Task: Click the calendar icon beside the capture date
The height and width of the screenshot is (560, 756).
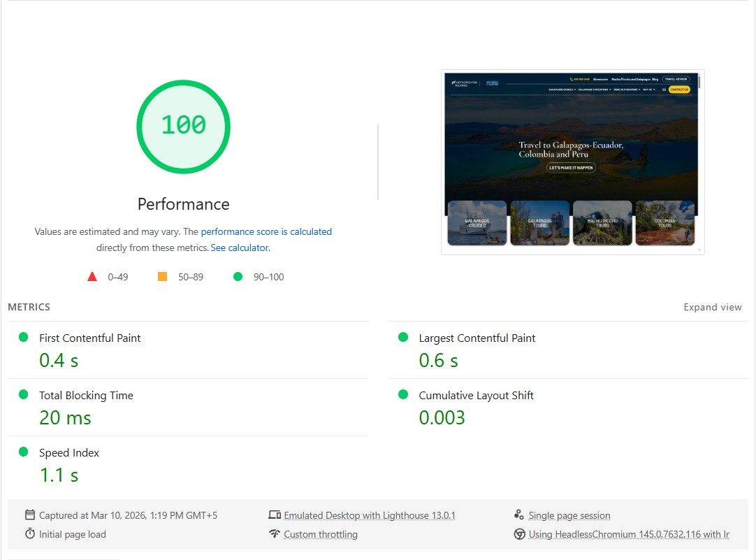Action: coord(29,515)
